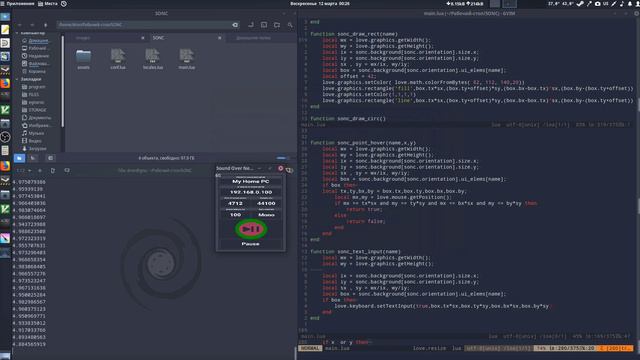Open the music note tray icon
Screen dimensions: 640x360
pos(622,4)
